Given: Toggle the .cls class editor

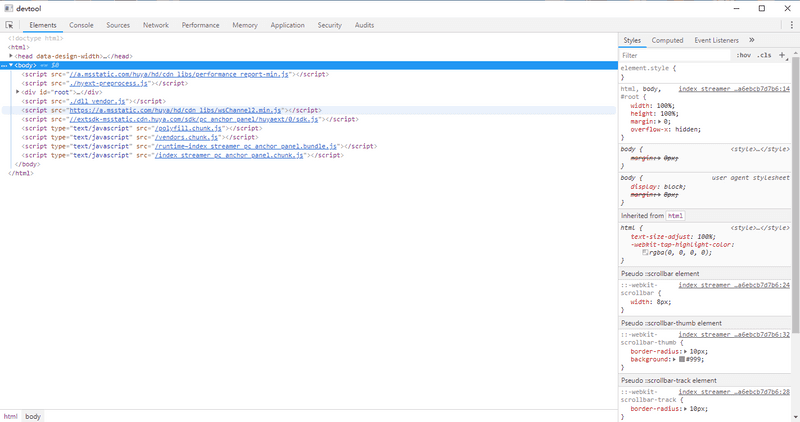Looking at the screenshot, I should pyautogui.click(x=764, y=55).
